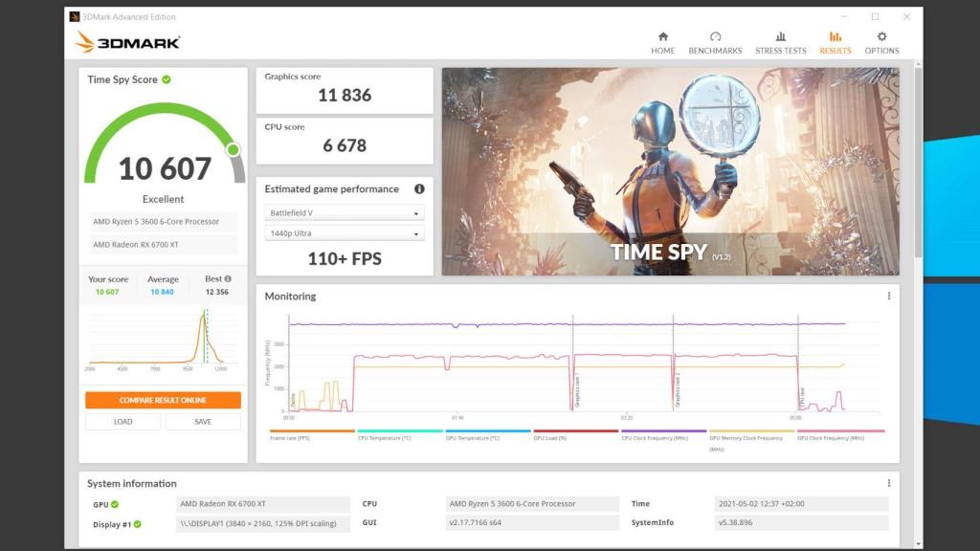Select the RESULTS tab

click(835, 43)
